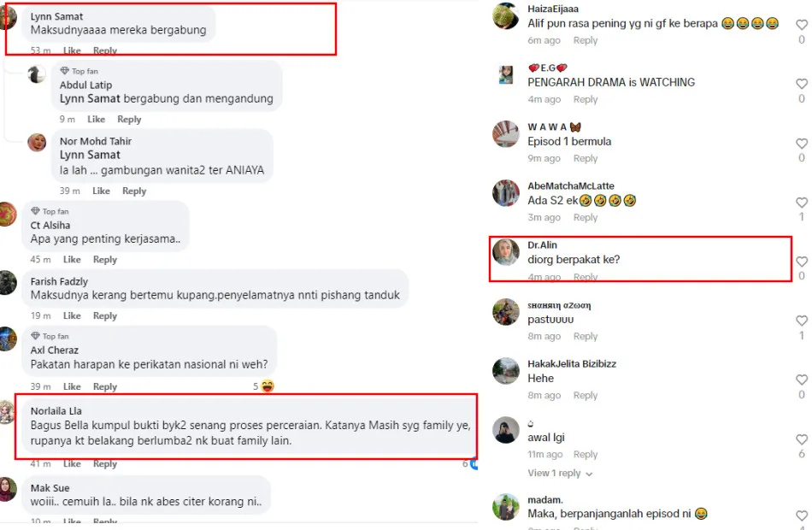Open Top fan badge above Abdul Latip
The image size is (812, 530).
[x=79, y=71]
